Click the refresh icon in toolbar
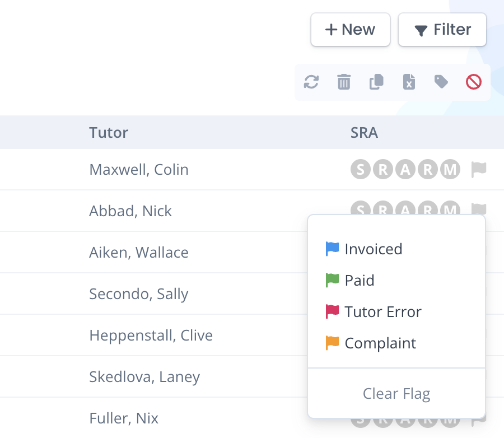 click(x=311, y=82)
